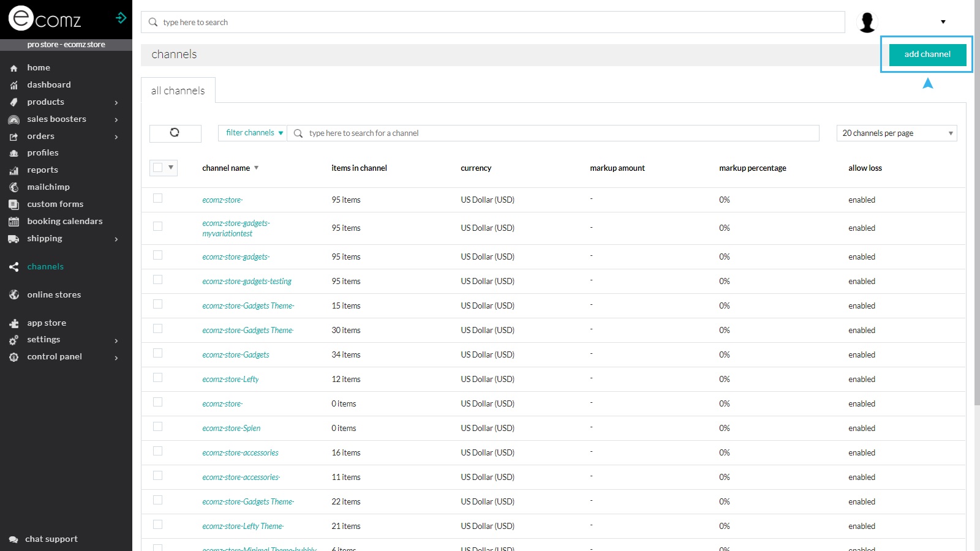Focus the search for a channel field
The image size is (980, 551).
point(557,133)
